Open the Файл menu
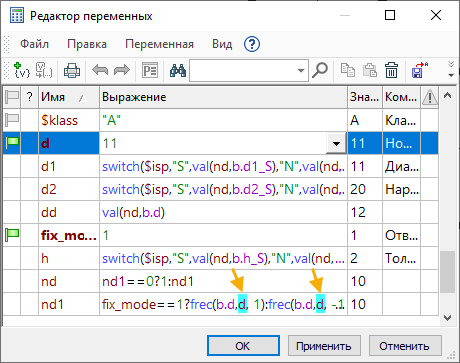Image resolution: width=460 pixels, height=363 pixels. click(34, 44)
